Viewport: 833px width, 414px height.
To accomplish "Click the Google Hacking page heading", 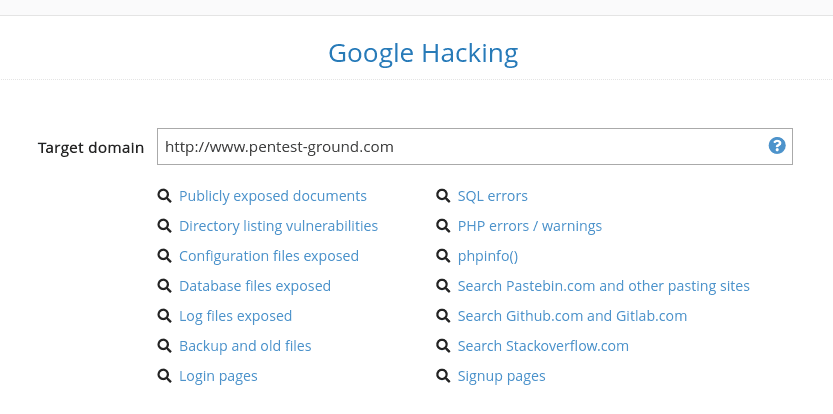I will pos(423,52).
